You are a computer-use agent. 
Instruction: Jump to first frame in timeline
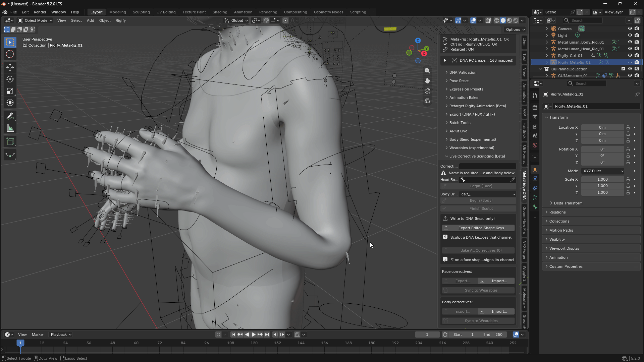coord(233,335)
